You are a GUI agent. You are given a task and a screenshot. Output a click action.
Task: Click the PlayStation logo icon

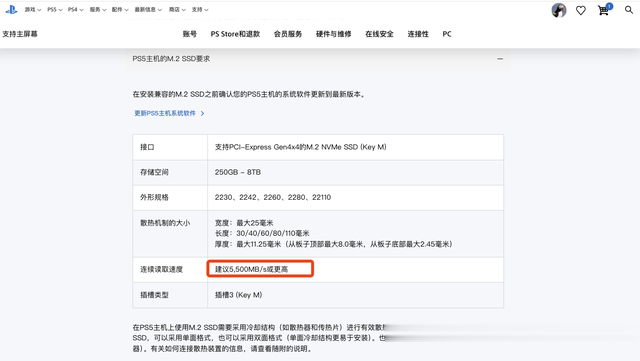click(11, 9)
